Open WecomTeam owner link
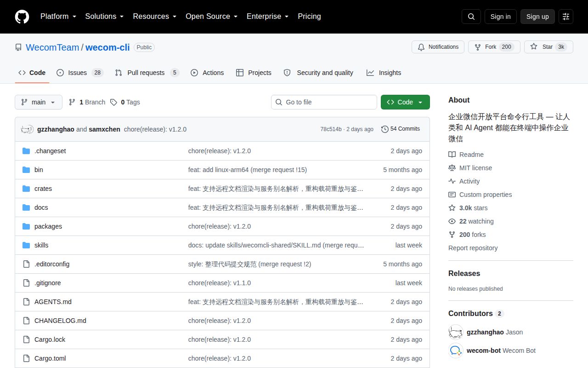588x368 pixels. click(52, 47)
